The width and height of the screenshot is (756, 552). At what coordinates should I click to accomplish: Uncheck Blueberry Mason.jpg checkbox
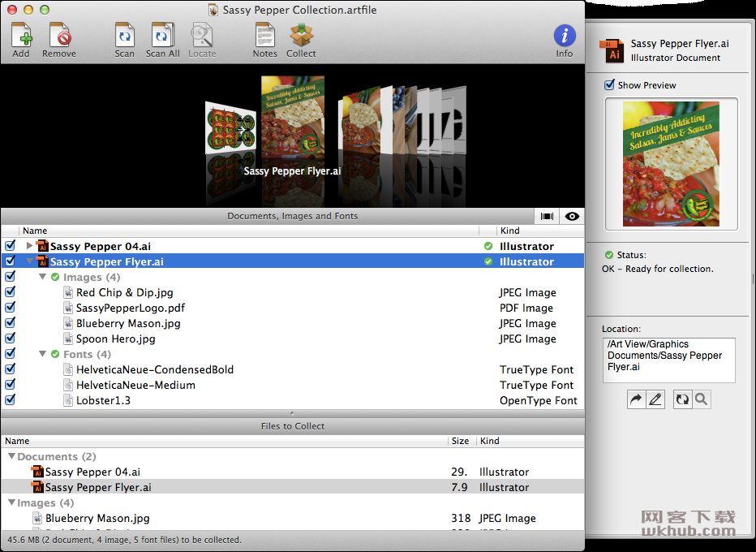(x=10, y=323)
